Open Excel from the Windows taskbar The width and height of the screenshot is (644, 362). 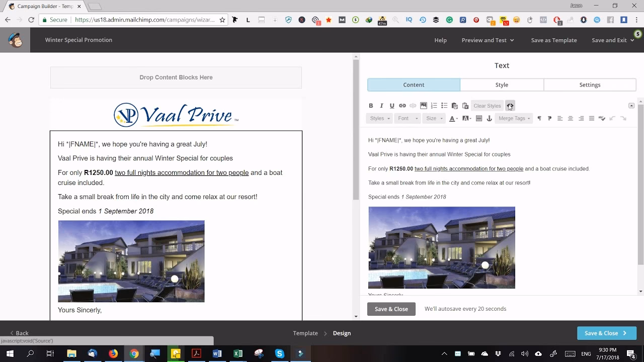pos(237,353)
